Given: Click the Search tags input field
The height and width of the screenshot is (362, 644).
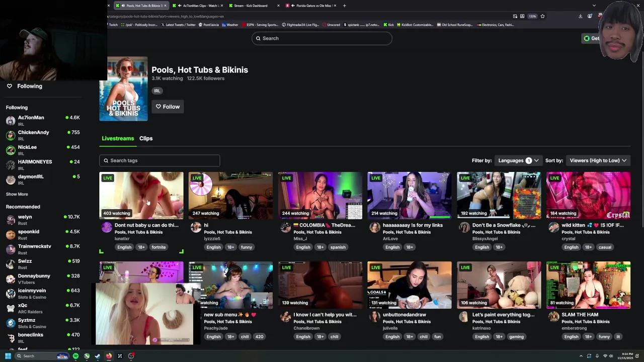Looking at the screenshot, I should coord(159,160).
